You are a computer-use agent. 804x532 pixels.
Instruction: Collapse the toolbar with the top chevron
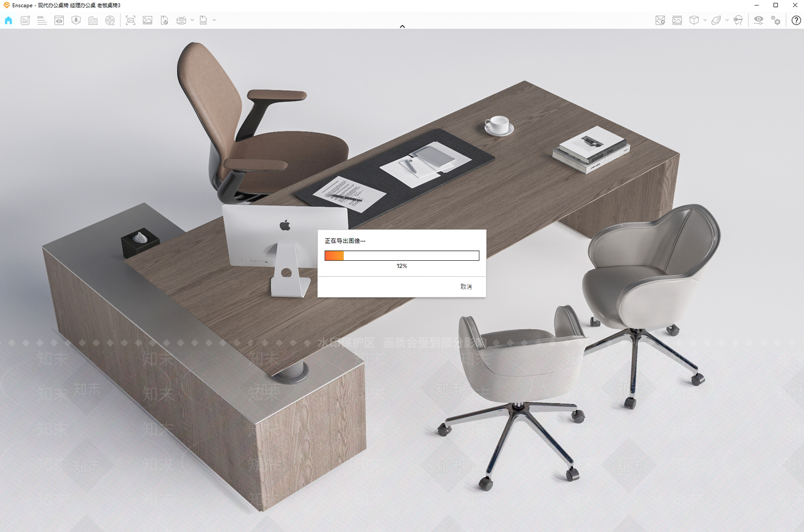pos(402,26)
